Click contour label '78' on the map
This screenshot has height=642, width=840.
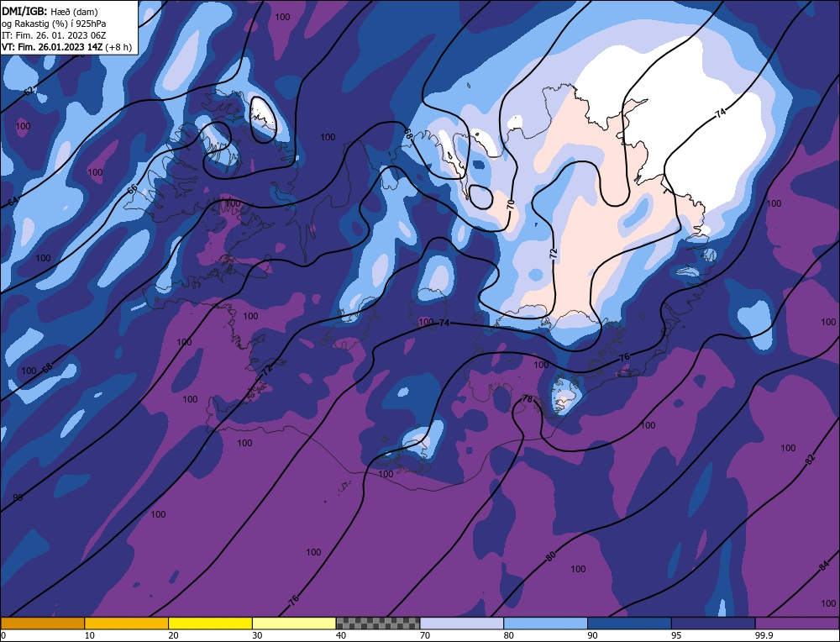pyautogui.click(x=528, y=399)
